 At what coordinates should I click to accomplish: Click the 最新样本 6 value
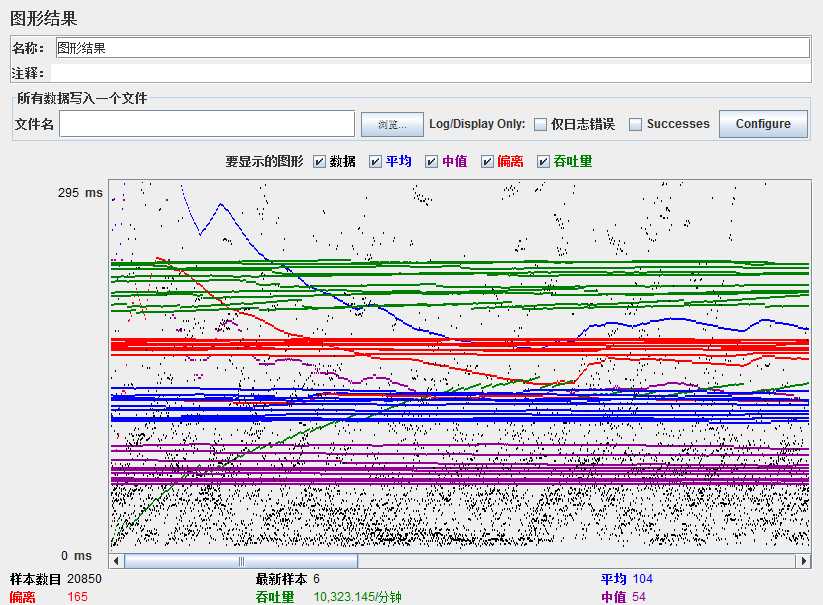point(316,579)
